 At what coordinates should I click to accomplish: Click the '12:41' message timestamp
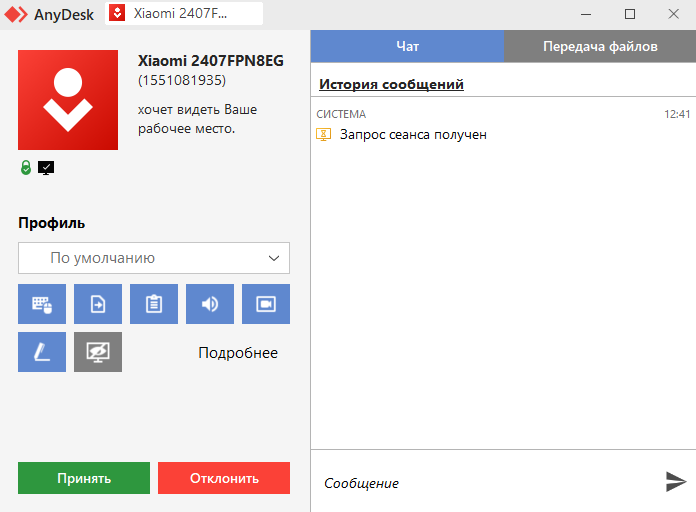pyautogui.click(x=677, y=114)
